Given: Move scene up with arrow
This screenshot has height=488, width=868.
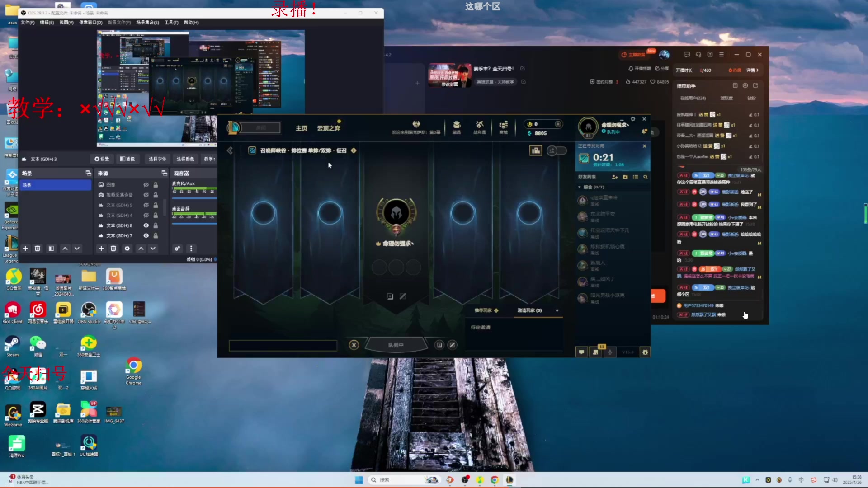Looking at the screenshot, I should click(65, 249).
